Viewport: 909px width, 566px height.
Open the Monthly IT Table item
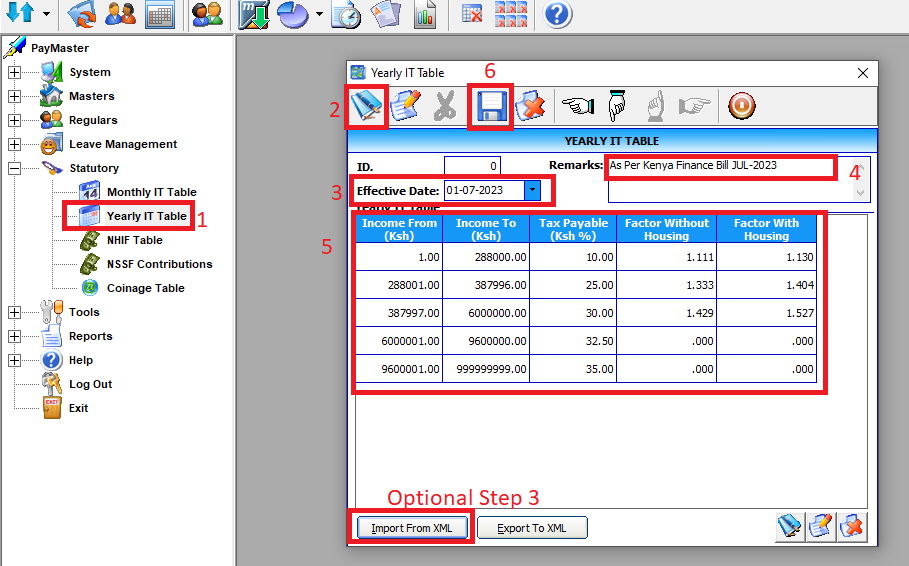pos(151,192)
